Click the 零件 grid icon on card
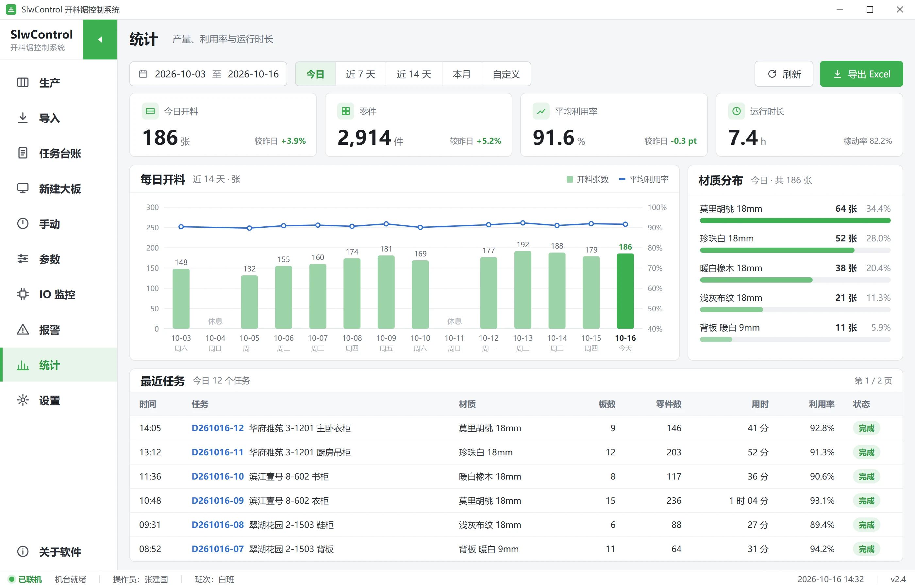Screen dimensions: 915x588 (346, 111)
